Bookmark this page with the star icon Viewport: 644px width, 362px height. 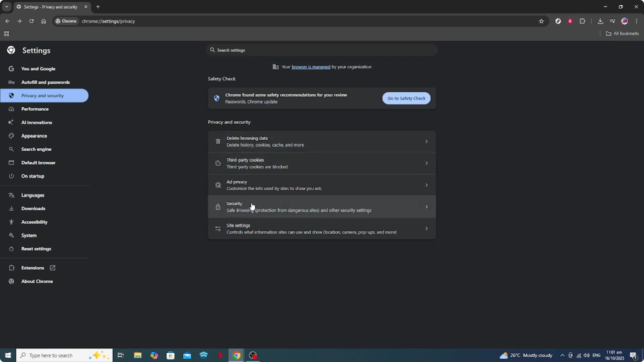click(541, 21)
